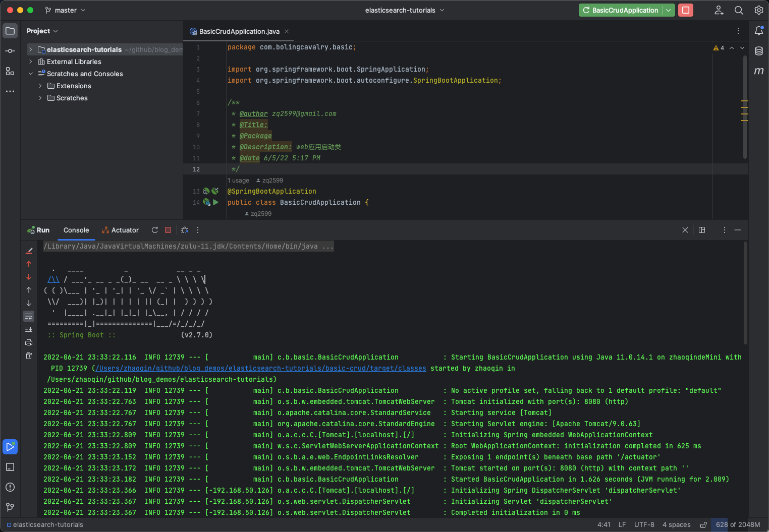
Task: Jump to next stack trace down arrow (red)
Action: click(x=29, y=277)
